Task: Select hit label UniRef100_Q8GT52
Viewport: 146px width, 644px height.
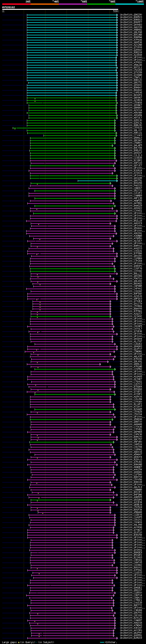Action: tap(131, 82)
